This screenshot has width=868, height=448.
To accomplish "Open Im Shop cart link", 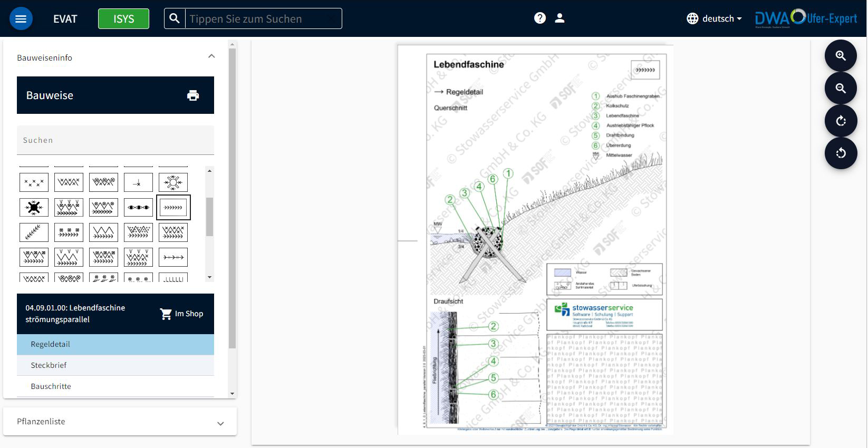I will point(181,314).
